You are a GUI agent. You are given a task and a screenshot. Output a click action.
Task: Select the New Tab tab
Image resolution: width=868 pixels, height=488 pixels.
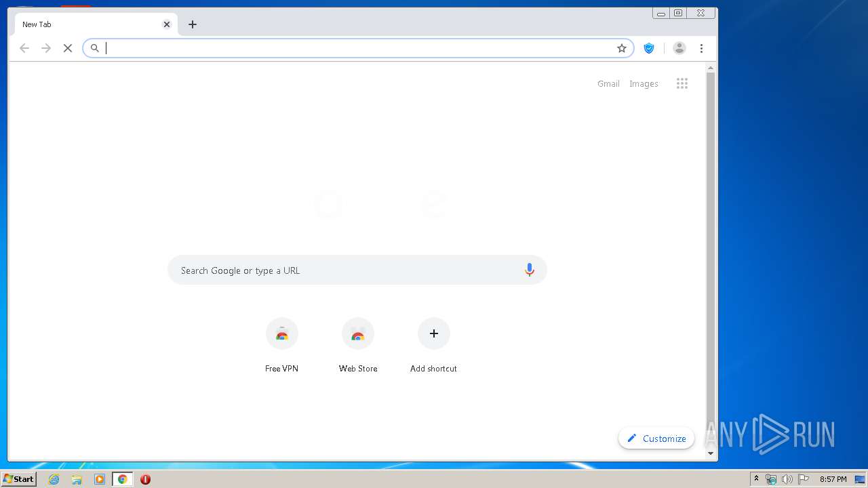tap(96, 24)
